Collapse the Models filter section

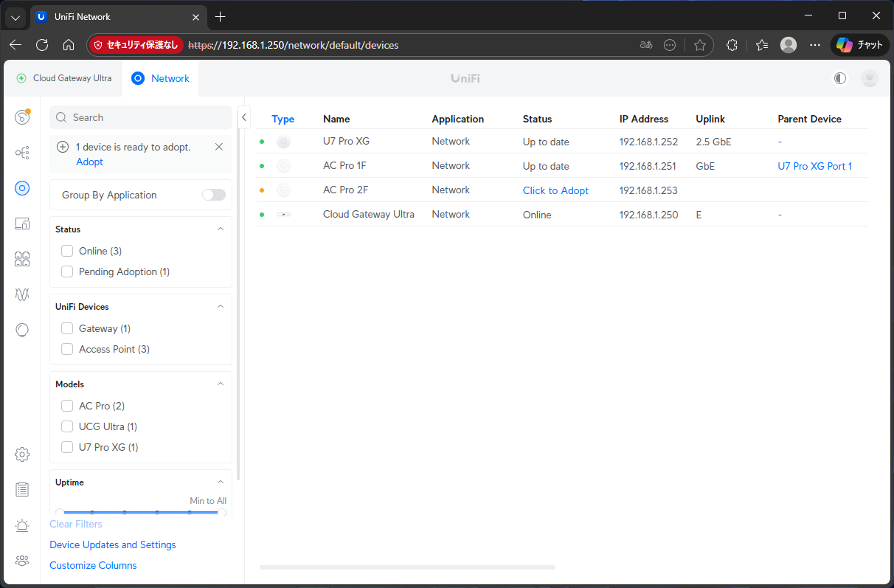(x=220, y=384)
